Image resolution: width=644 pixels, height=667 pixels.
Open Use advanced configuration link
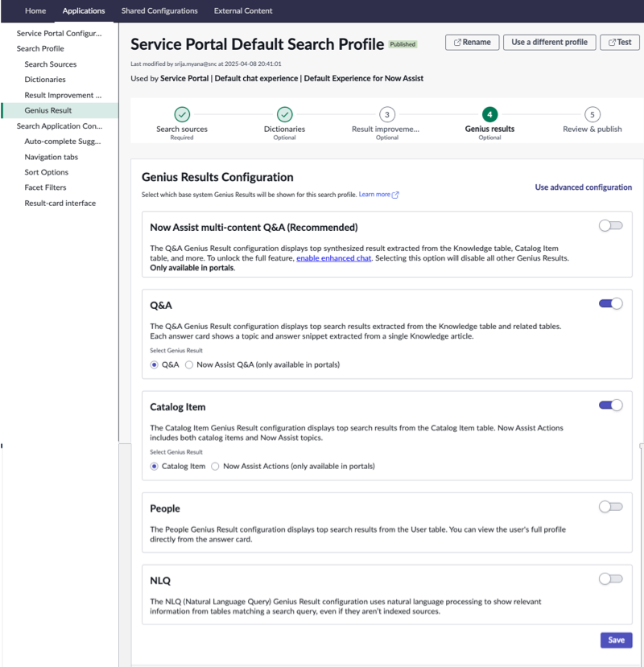click(x=583, y=187)
